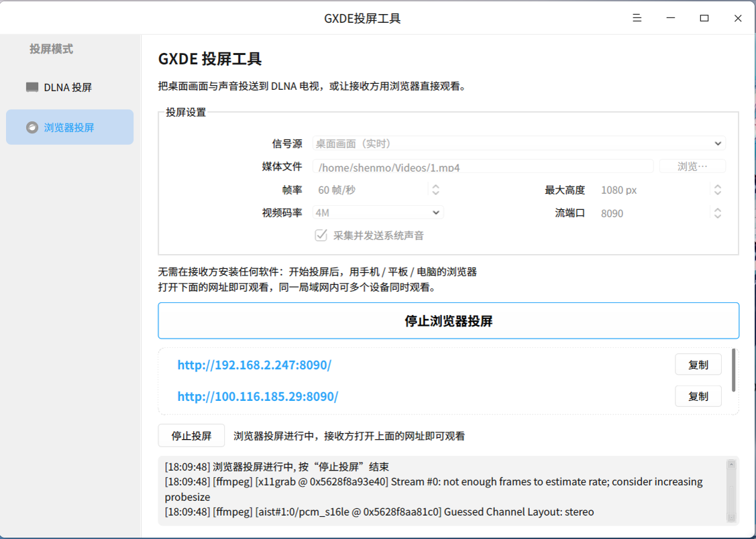Close the GXDE投屏工具 window
The image size is (756, 539).
pos(738,18)
